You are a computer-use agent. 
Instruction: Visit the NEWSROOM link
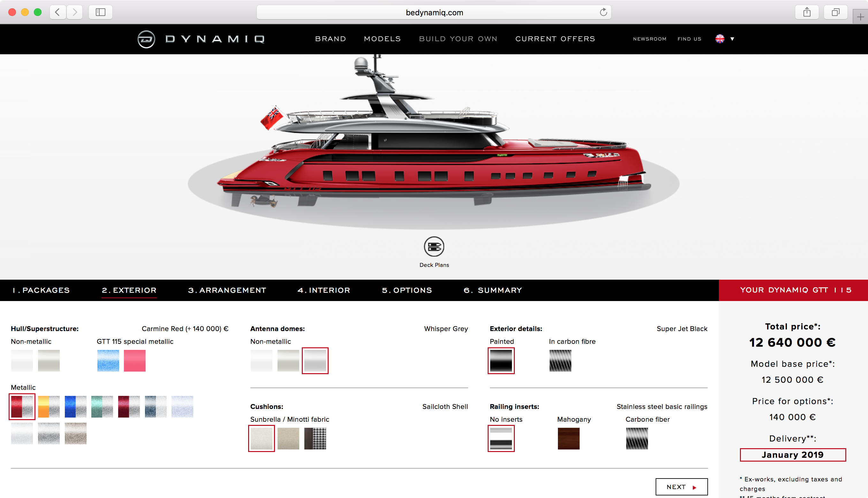click(x=650, y=39)
